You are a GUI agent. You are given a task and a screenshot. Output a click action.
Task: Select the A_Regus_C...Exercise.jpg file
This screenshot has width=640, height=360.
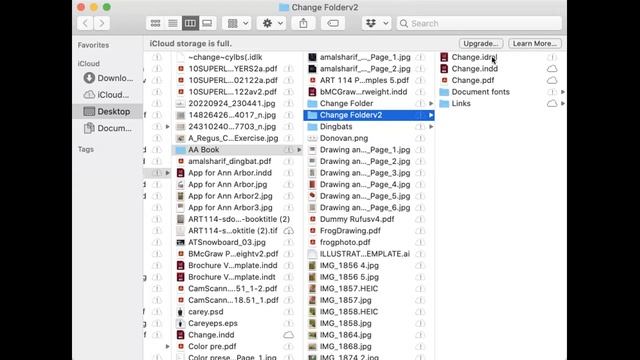pos(233,138)
